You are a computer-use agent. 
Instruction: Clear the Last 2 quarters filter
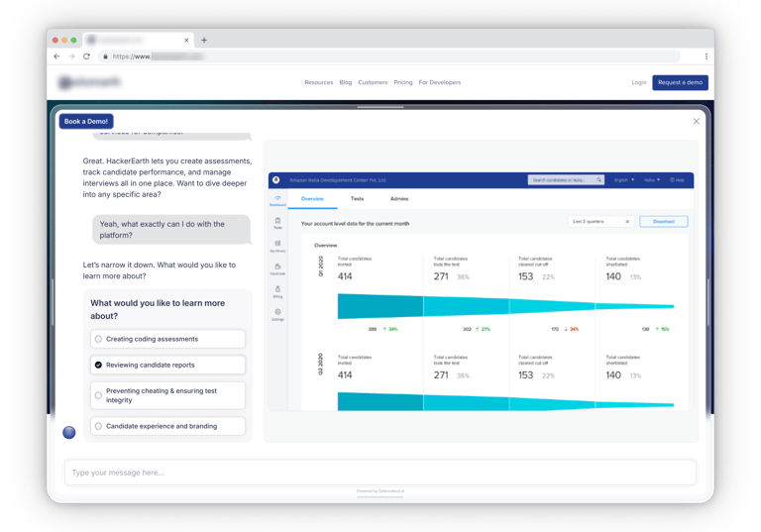pos(627,221)
